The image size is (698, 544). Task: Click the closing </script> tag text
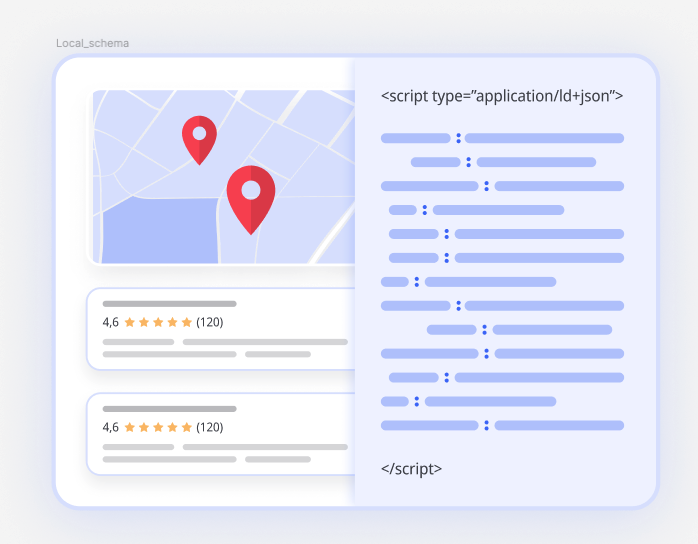pos(411,469)
